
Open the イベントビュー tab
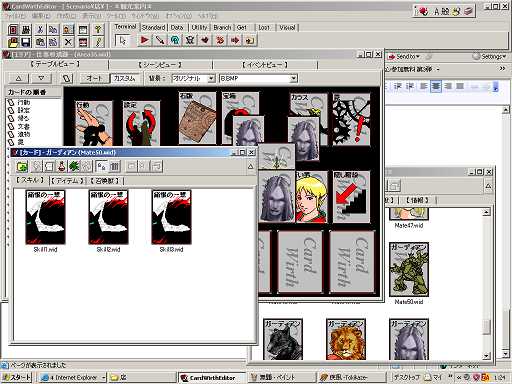[x=265, y=65]
